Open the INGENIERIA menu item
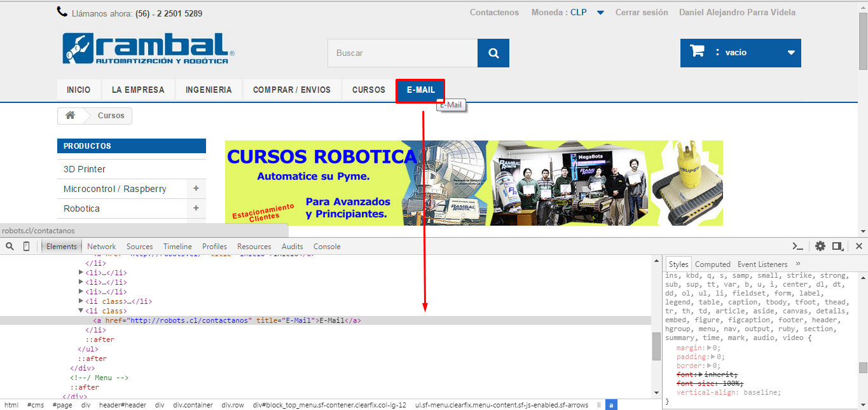This screenshot has height=410, width=868. 209,90
